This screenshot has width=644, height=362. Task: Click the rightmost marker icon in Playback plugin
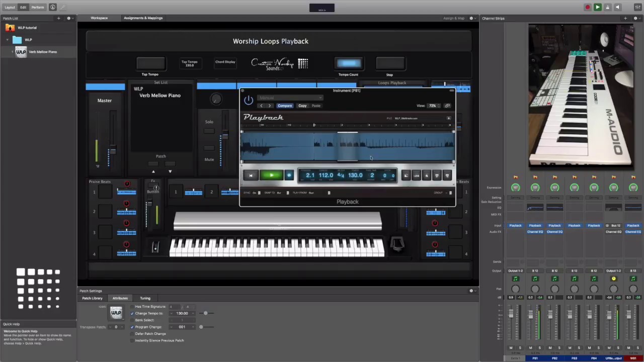coord(446,175)
